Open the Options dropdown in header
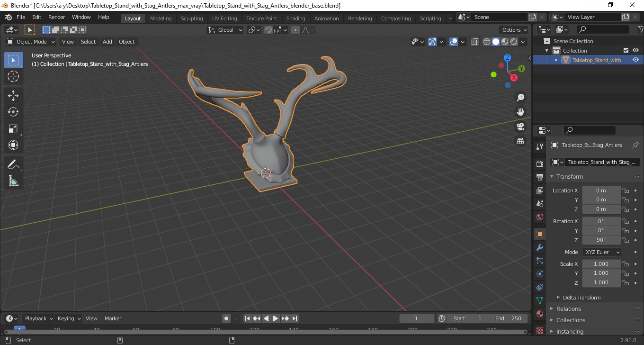This screenshot has width=644, height=345. [515, 30]
